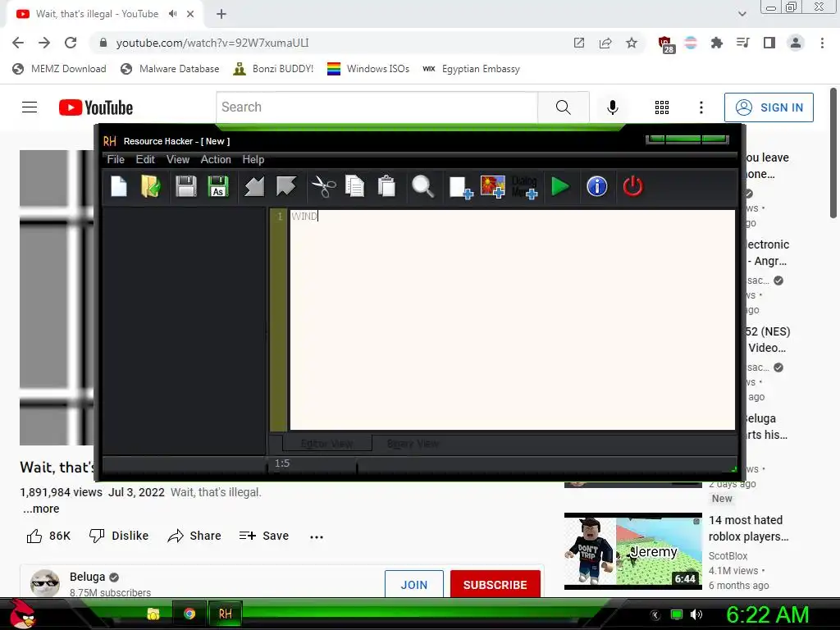Switch to the Binary View tab
840x630 pixels.
pos(413,444)
